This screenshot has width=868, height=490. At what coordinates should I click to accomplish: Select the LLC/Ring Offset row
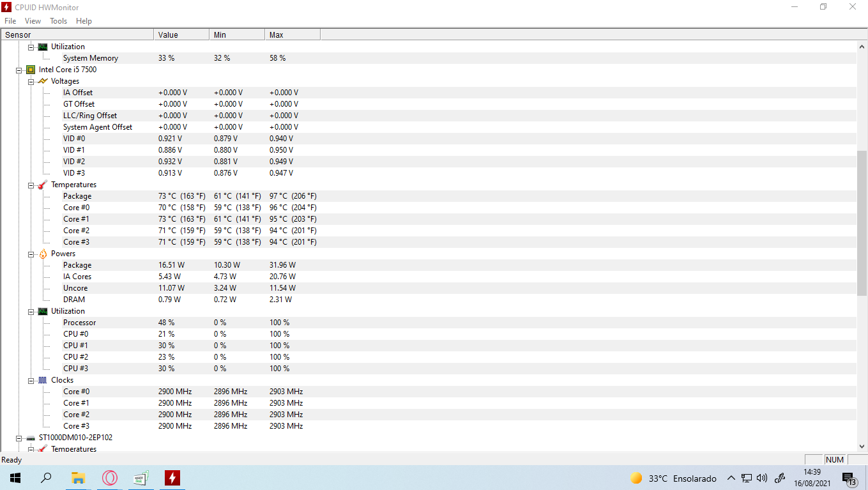point(459,116)
